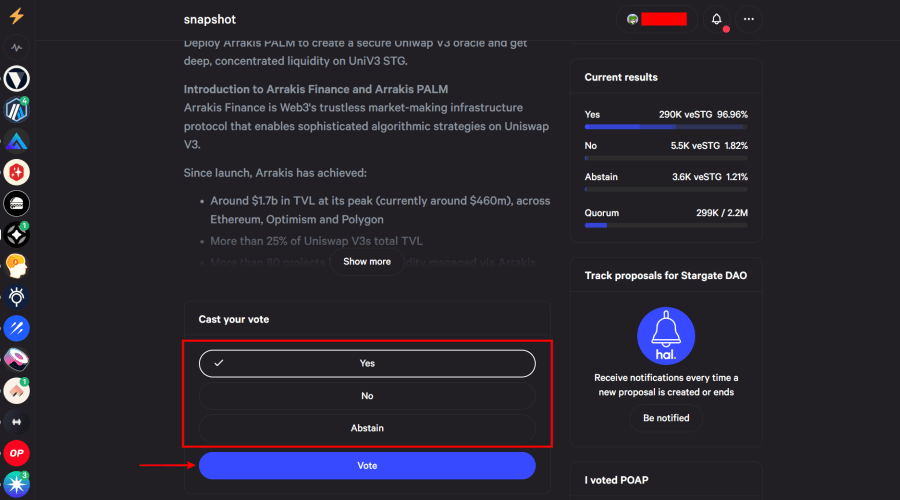The image size is (900, 500).
Task: Click 'Receive notifications every time' description text
Action: coord(666,385)
